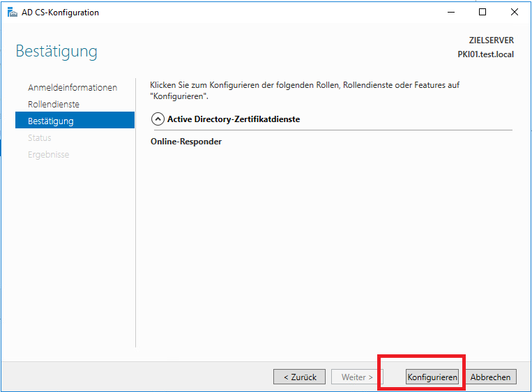This screenshot has width=532, height=392.
Task: Select the highlighted Bestätigung sidebar step
Action: pyautogui.click(x=51, y=121)
